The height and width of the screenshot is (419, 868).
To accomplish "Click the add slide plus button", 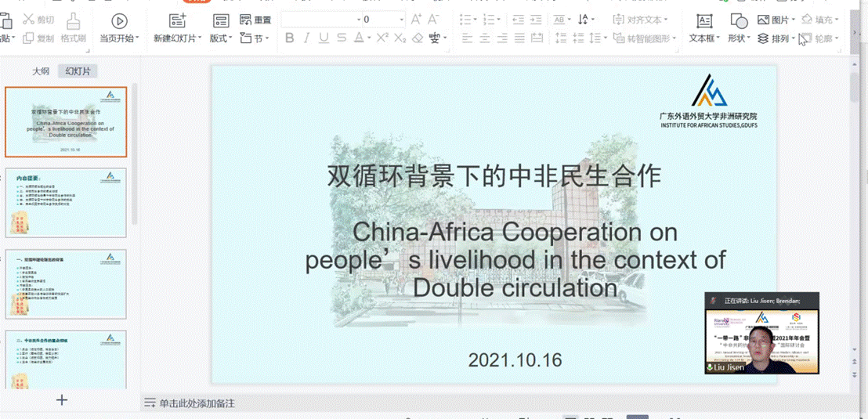I will point(62,400).
